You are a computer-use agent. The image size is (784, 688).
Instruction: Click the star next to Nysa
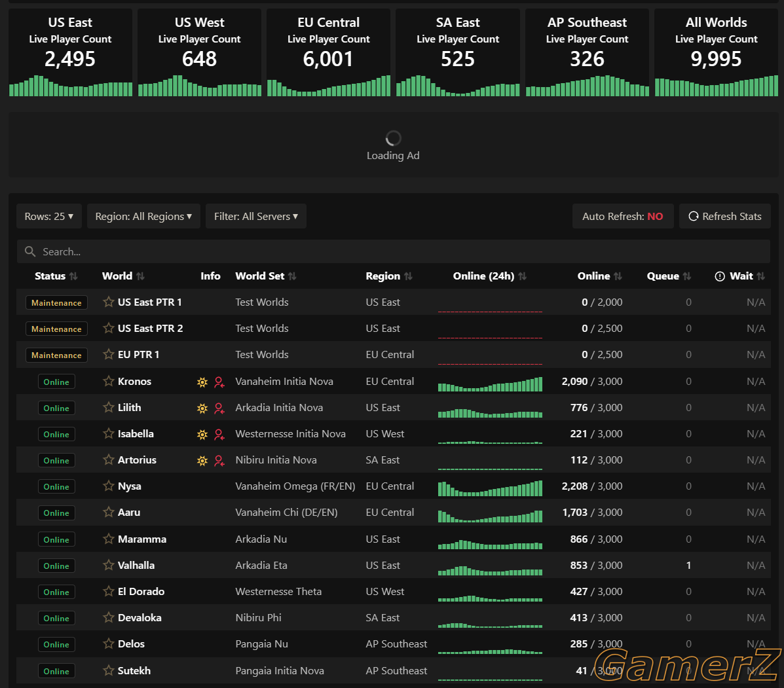[x=109, y=486]
